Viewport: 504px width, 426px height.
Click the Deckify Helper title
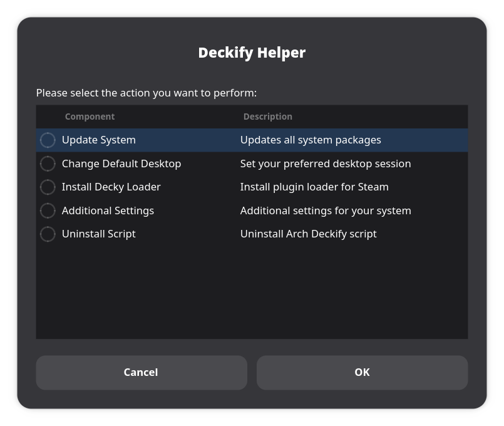pyautogui.click(x=252, y=53)
